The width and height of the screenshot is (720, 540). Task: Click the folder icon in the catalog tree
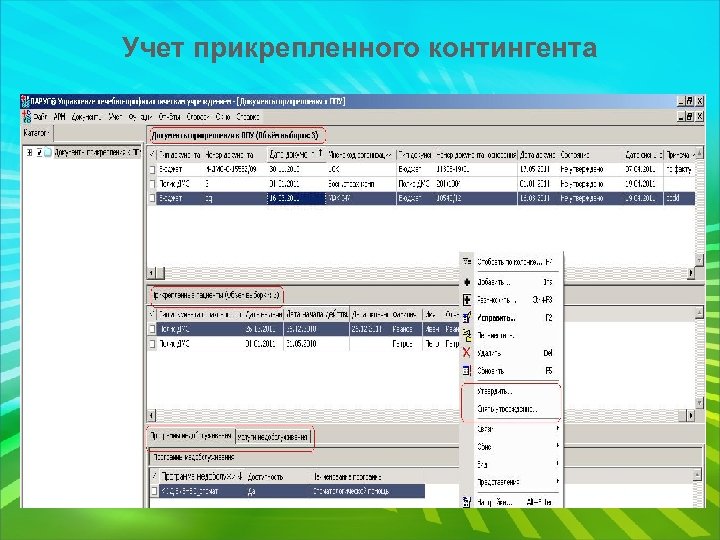pos(48,152)
